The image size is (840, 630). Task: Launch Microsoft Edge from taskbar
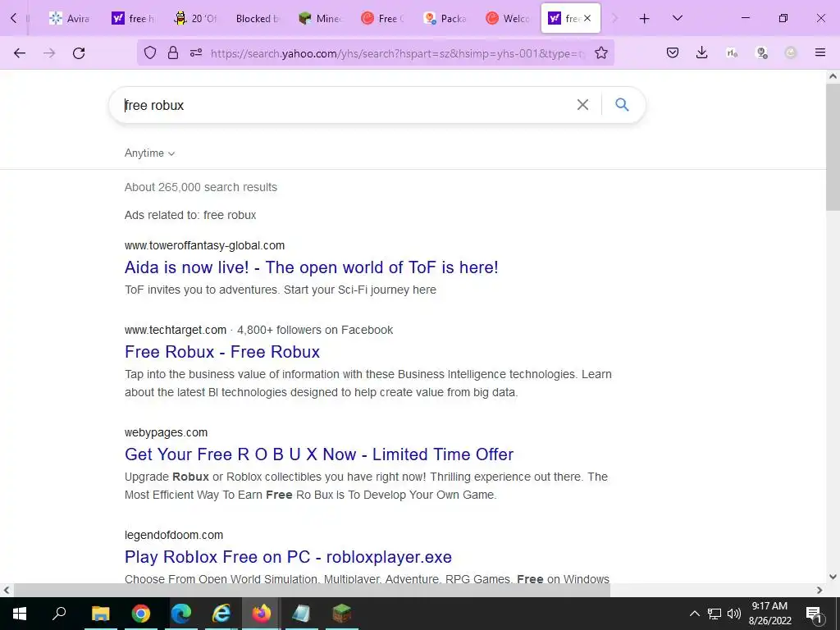181,614
